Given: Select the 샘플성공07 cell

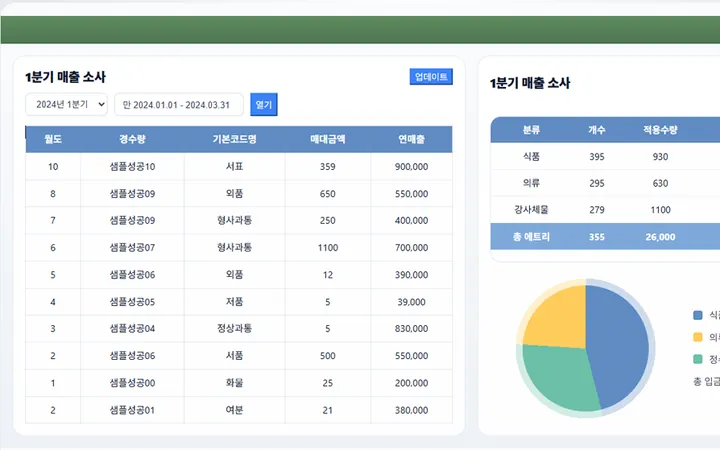Looking at the screenshot, I should tap(132, 248).
